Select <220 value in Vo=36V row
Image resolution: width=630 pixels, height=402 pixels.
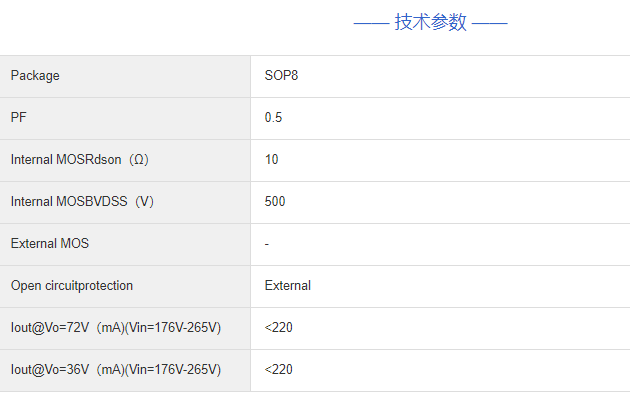point(279,370)
